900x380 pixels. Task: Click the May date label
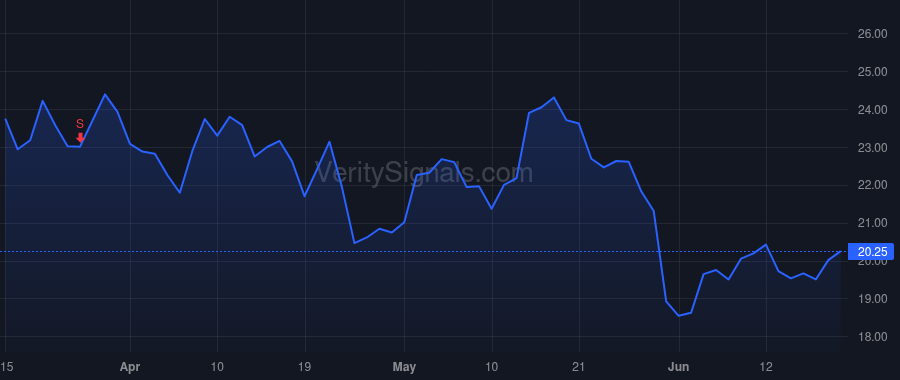(405, 367)
